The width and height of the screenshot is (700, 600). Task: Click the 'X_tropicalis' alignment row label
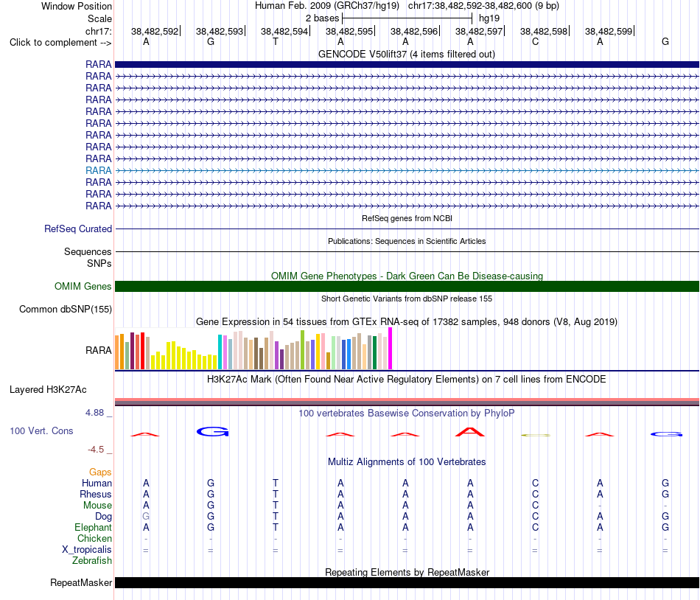tap(87, 550)
